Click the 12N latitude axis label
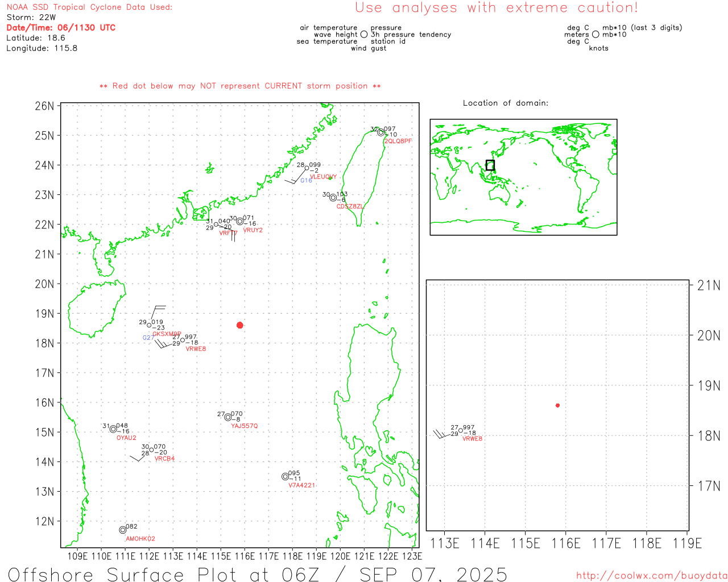Viewport: 728px width, 582px height. [44, 521]
